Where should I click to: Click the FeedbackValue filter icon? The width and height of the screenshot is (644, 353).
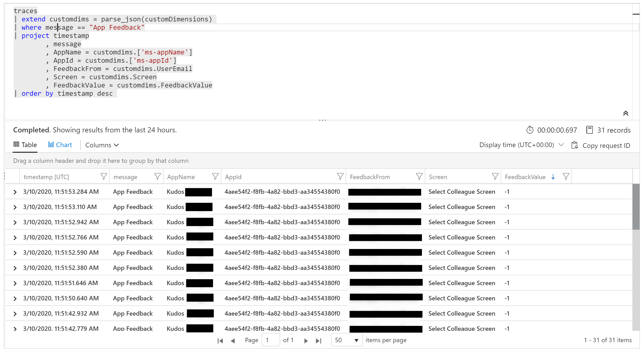click(566, 176)
